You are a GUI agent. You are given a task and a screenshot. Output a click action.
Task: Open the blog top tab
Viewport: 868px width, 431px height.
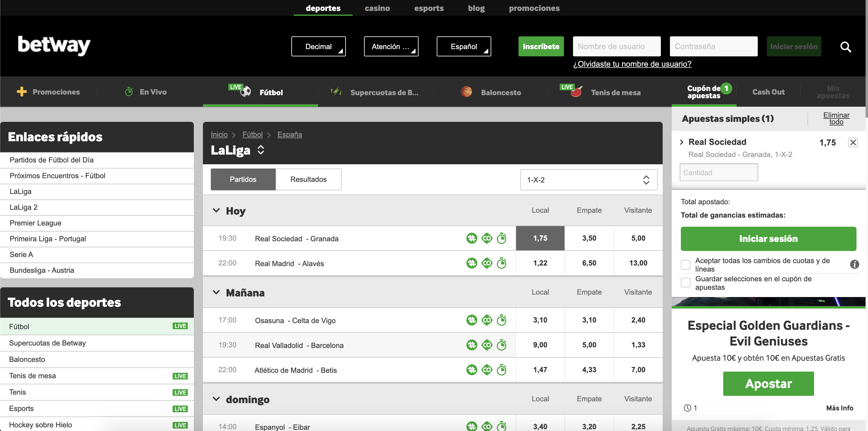[x=476, y=8]
